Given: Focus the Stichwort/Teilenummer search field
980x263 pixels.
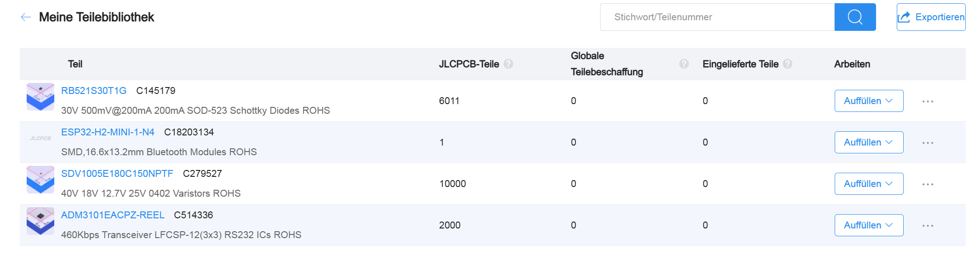Looking at the screenshot, I should point(717,17).
